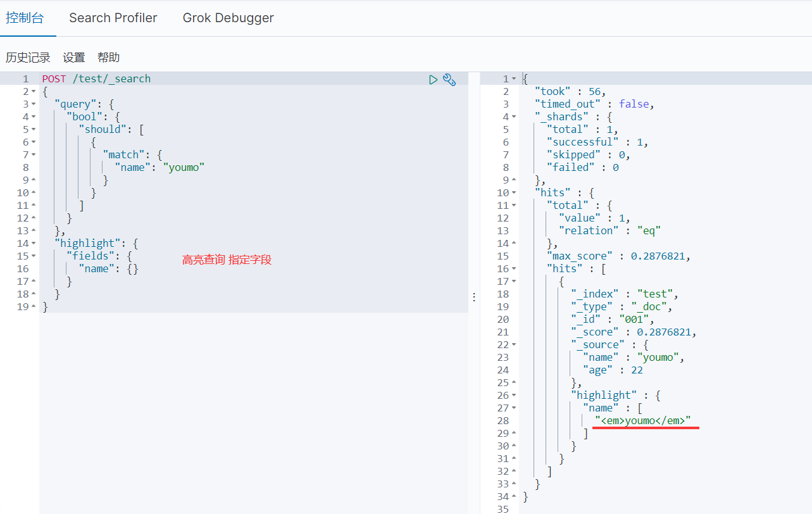Open 历史记录 history panel
Viewport: 812px width, 514px height.
[x=28, y=58]
